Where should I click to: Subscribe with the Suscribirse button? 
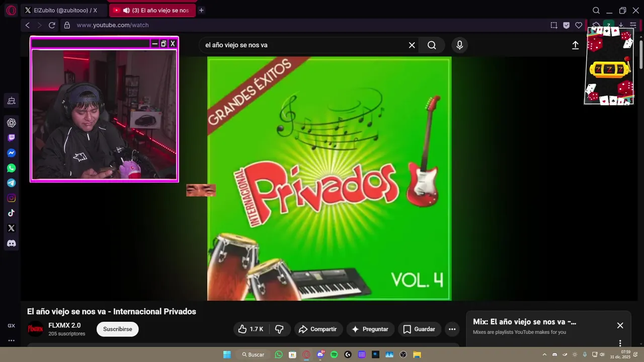pos(118,329)
